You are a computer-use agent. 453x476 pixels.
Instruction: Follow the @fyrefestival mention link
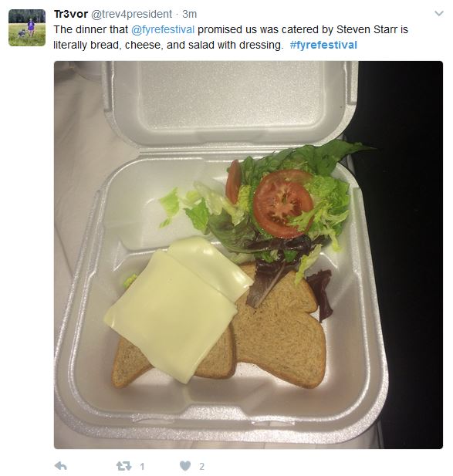click(163, 29)
